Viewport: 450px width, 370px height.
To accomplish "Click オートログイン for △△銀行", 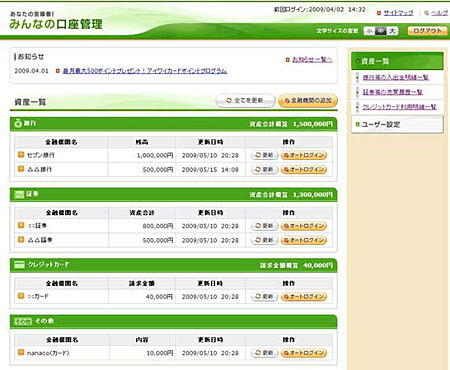I will coord(303,169).
